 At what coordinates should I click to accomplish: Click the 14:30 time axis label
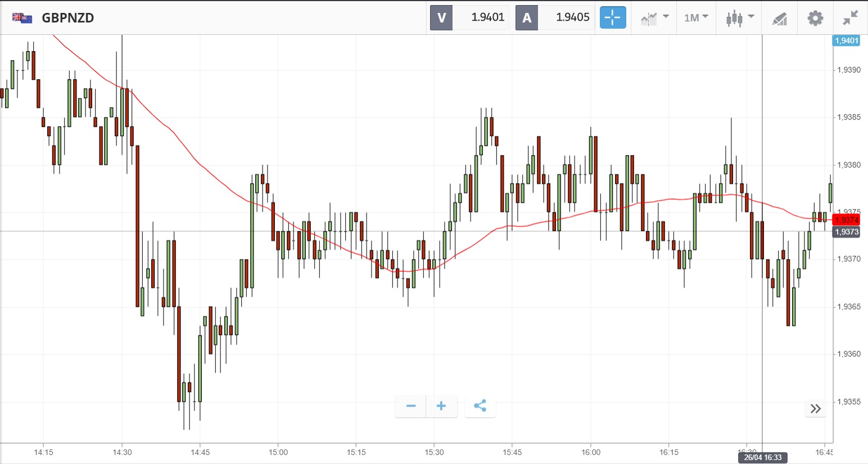pyautogui.click(x=122, y=452)
